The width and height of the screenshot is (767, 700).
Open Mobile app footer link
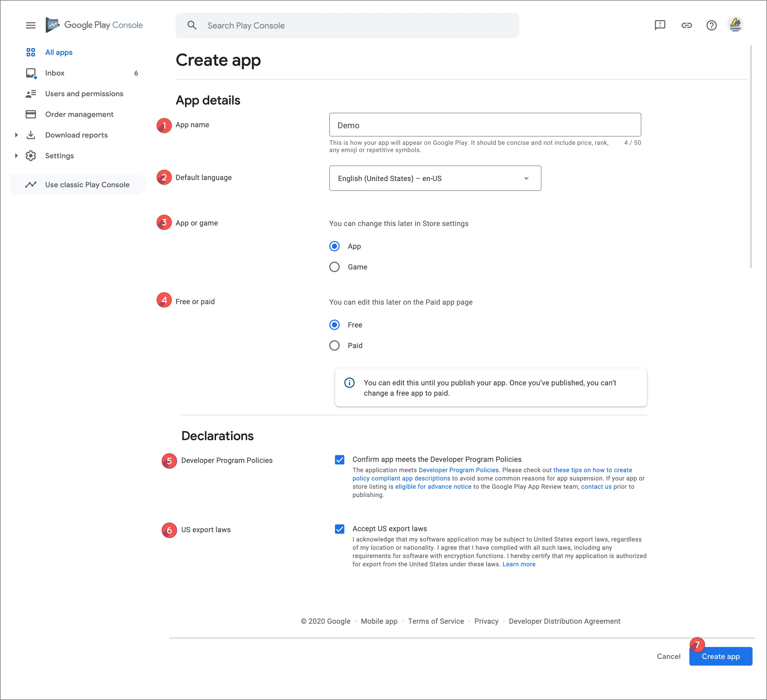[x=379, y=621]
